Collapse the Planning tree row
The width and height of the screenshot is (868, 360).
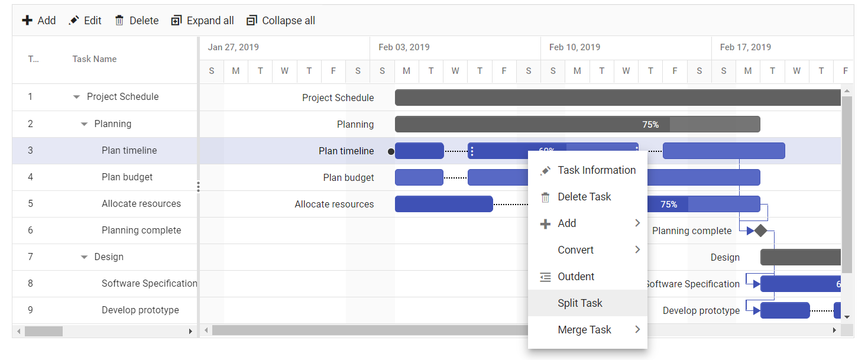coord(84,124)
